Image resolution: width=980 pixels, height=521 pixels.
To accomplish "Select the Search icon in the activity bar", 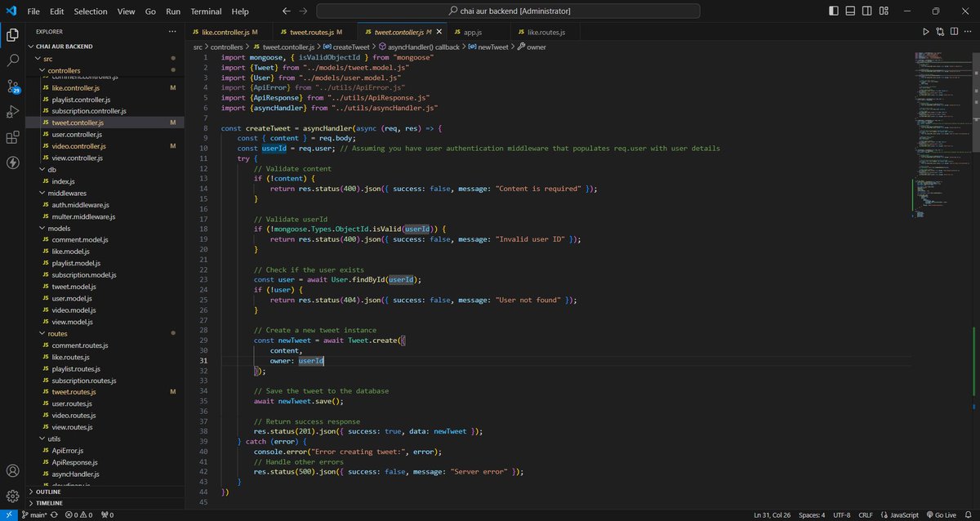I will [12, 60].
